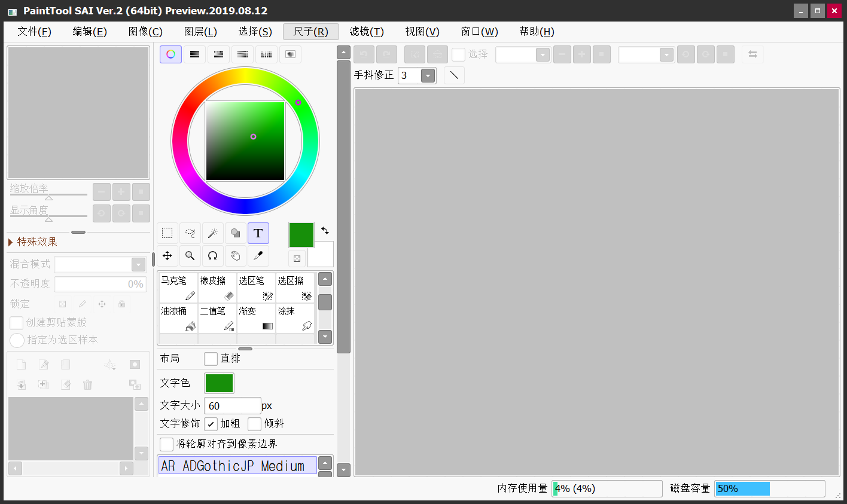The image size is (847, 504).
Task: Show the RGB slider panel
Action: [194, 54]
